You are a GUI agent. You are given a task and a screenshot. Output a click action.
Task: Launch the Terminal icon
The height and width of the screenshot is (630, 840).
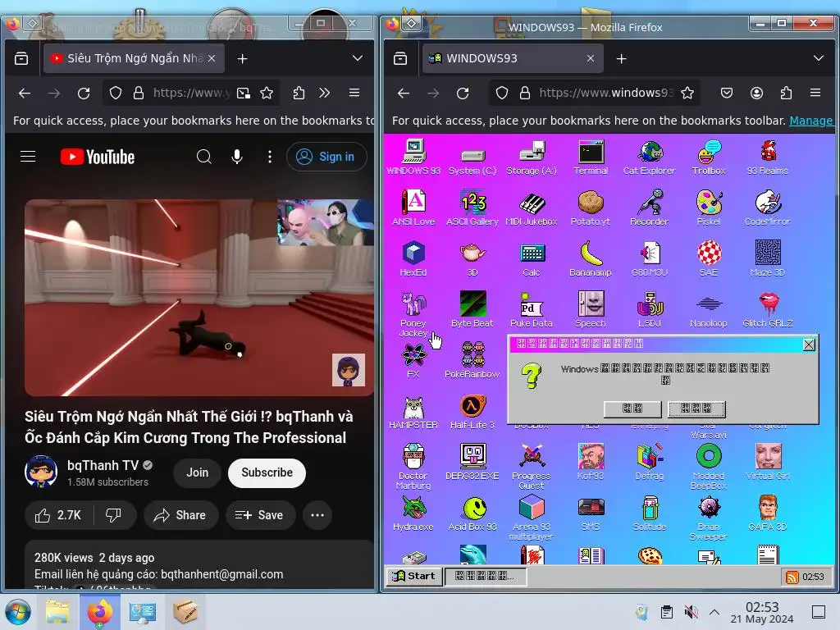point(591,158)
